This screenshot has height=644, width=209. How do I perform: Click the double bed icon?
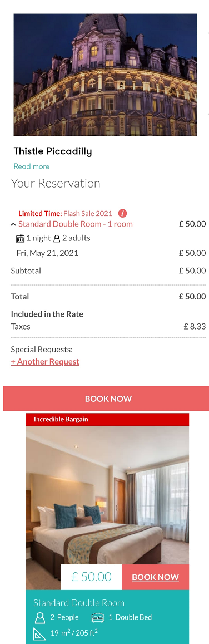(x=98, y=617)
